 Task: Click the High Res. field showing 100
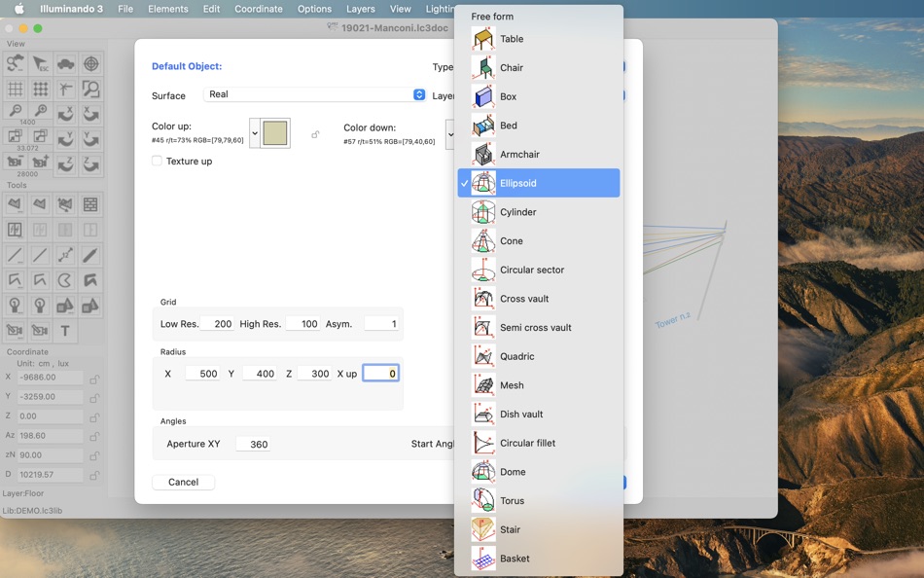pyautogui.click(x=302, y=324)
